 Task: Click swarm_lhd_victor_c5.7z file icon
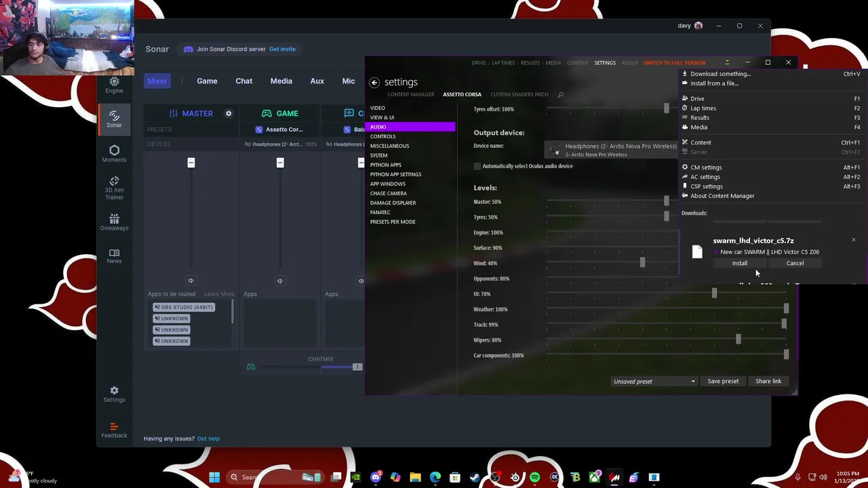tap(697, 251)
